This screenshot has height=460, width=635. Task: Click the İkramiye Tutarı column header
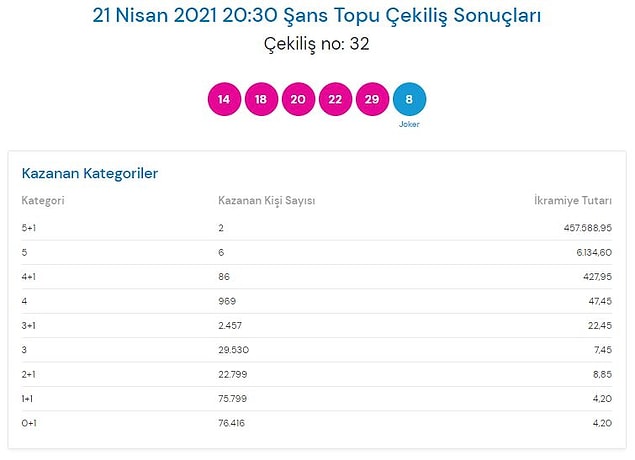tap(573, 200)
